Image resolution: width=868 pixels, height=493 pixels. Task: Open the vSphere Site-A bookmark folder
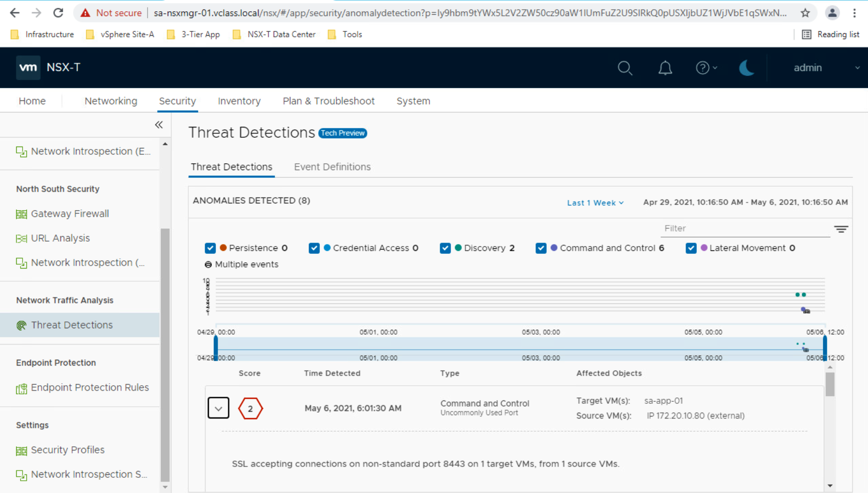coord(120,34)
